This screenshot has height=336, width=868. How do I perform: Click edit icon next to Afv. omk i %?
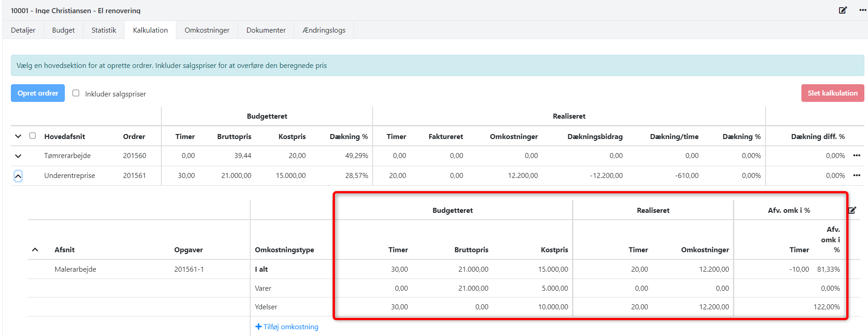tap(852, 210)
